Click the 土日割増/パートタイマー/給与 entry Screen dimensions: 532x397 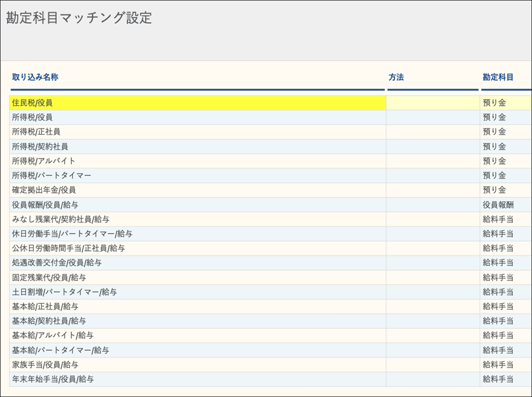pos(64,292)
